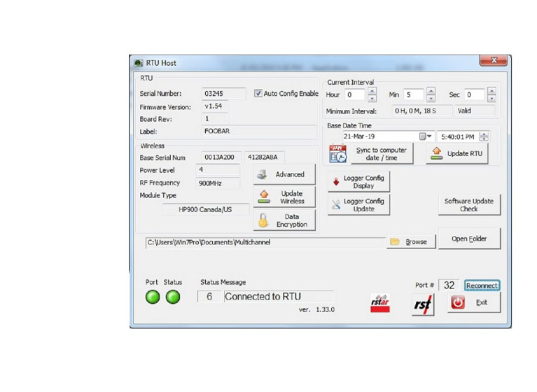Click the folder path field C:\Users\Win7Pro
Screen dimensions: 537x392
click(x=265, y=242)
